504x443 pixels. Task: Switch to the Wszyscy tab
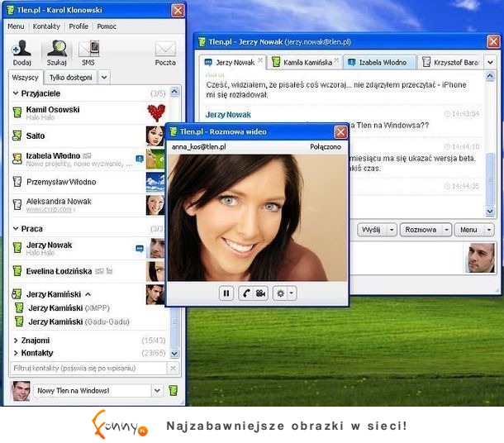click(25, 78)
